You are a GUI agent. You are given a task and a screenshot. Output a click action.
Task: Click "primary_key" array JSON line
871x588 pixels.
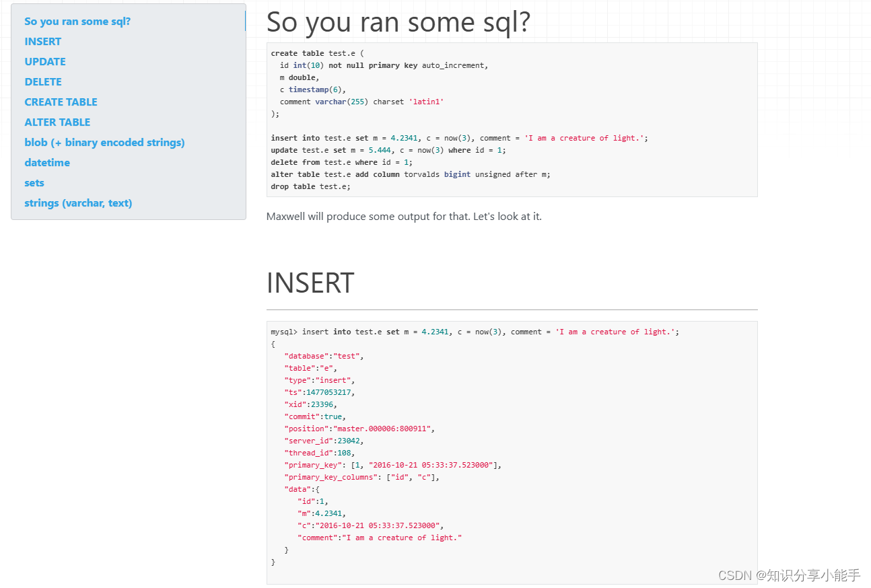pyautogui.click(x=393, y=465)
